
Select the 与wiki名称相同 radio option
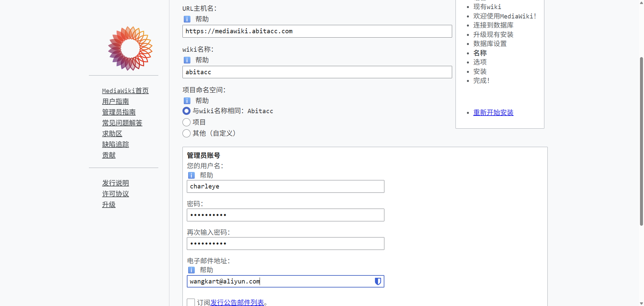click(186, 111)
